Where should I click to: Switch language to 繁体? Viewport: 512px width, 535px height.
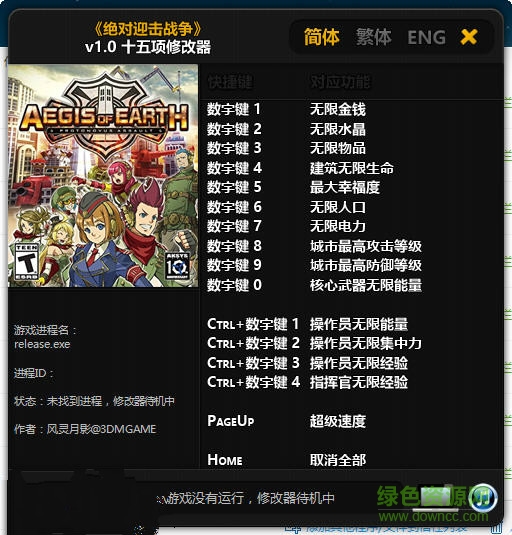pyautogui.click(x=374, y=37)
